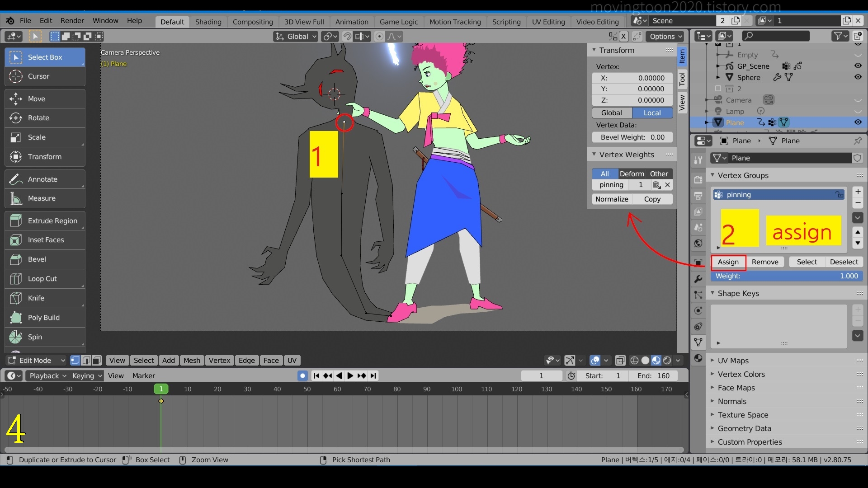Click vertex group Deselect button
Screen dimensions: 868x488
coord(844,262)
